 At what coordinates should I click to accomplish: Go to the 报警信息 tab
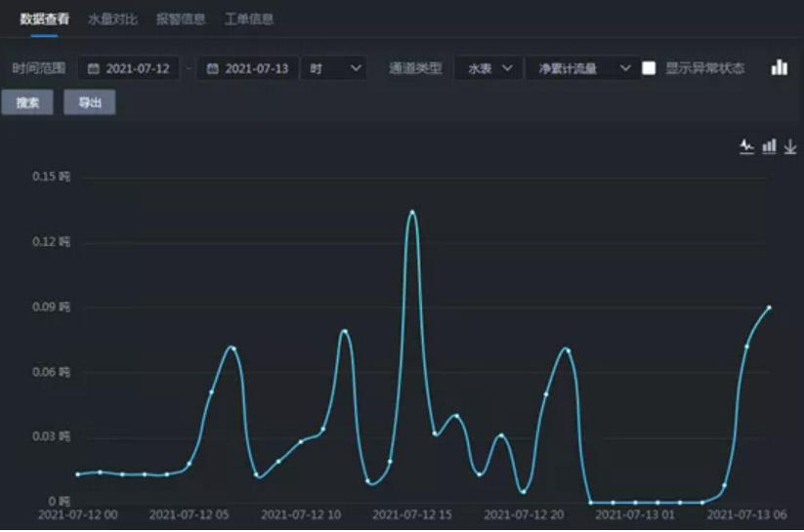tap(181, 19)
